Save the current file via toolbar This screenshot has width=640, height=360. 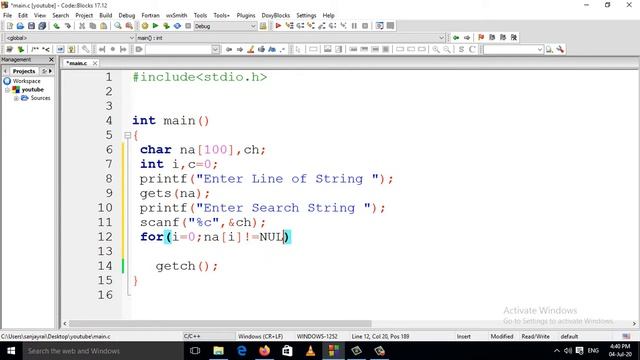[31, 26]
